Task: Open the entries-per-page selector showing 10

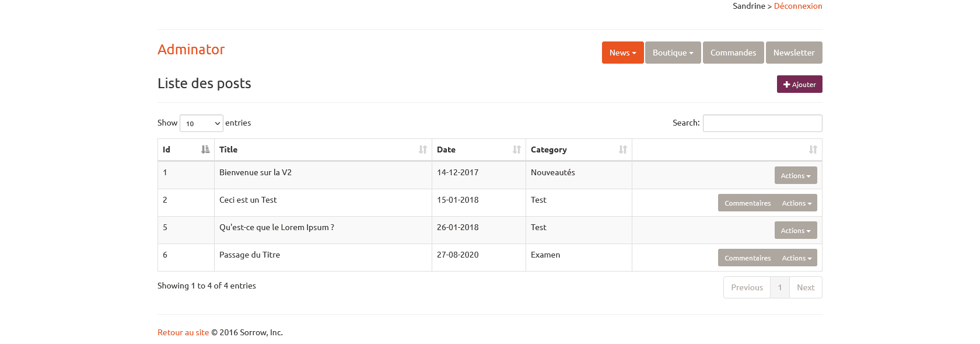Action: pyautogui.click(x=201, y=123)
